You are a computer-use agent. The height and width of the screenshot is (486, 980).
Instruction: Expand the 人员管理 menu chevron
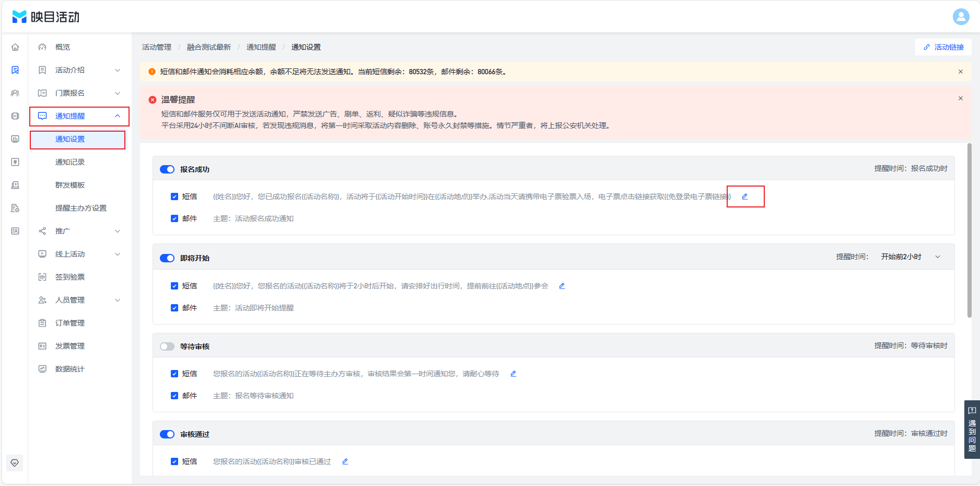point(118,300)
